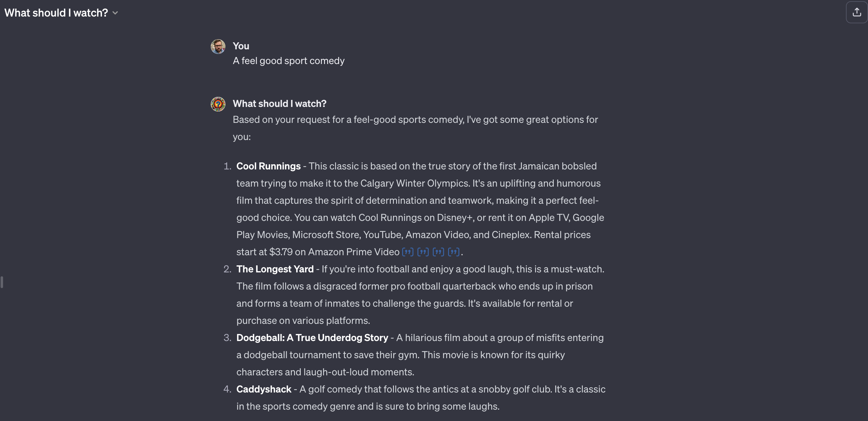Click the GPT name heading above the reply
Viewport: 868px width, 421px height.
[x=279, y=104]
